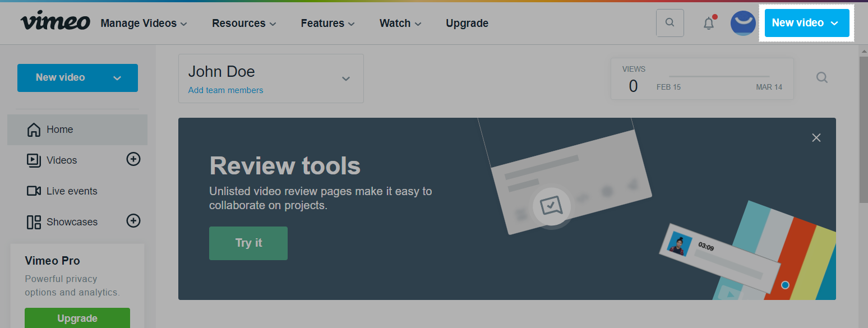Viewport: 868px width, 328px height.
Task: Click the Vimeo Pro heading
Action: coord(53,261)
